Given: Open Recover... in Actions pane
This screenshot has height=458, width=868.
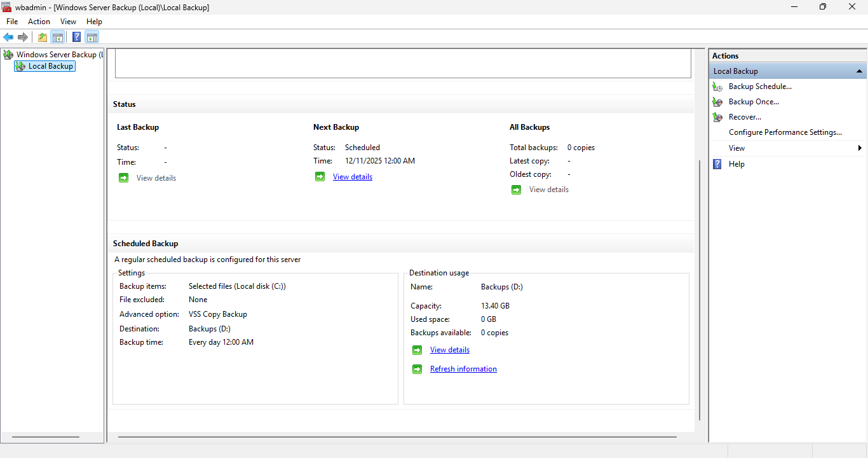Looking at the screenshot, I should [x=745, y=117].
